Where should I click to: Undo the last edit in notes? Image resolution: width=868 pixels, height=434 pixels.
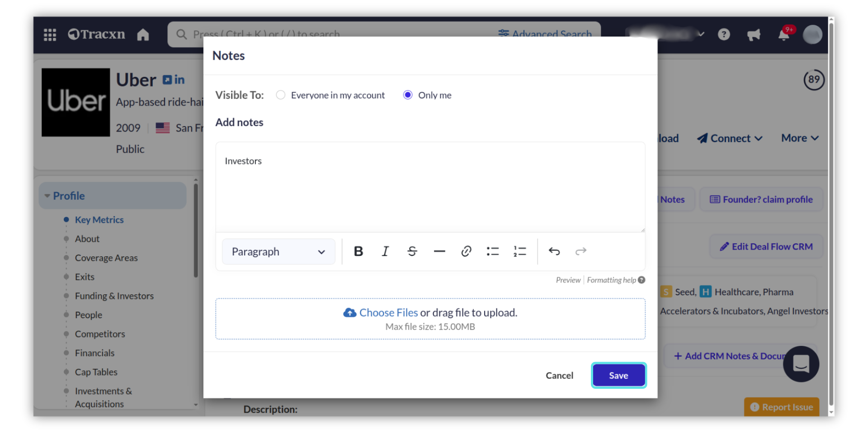[x=554, y=251]
